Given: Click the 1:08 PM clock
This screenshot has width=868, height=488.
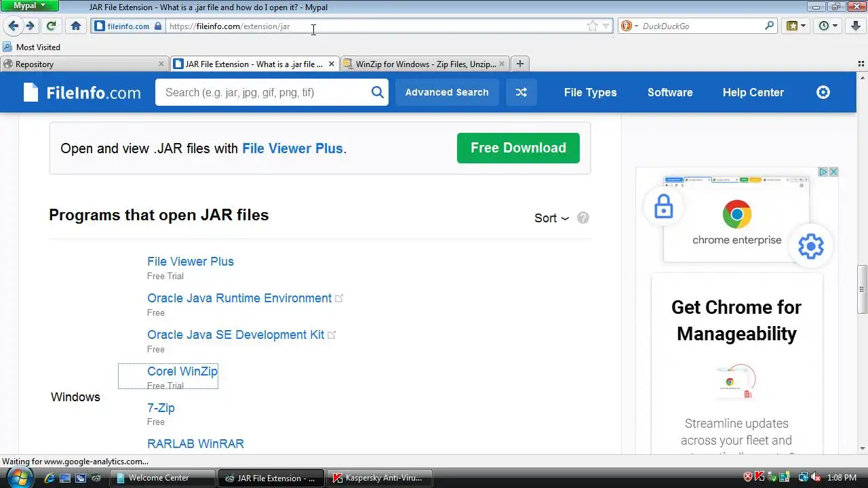Looking at the screenshot, I should [x=842, y=478].
